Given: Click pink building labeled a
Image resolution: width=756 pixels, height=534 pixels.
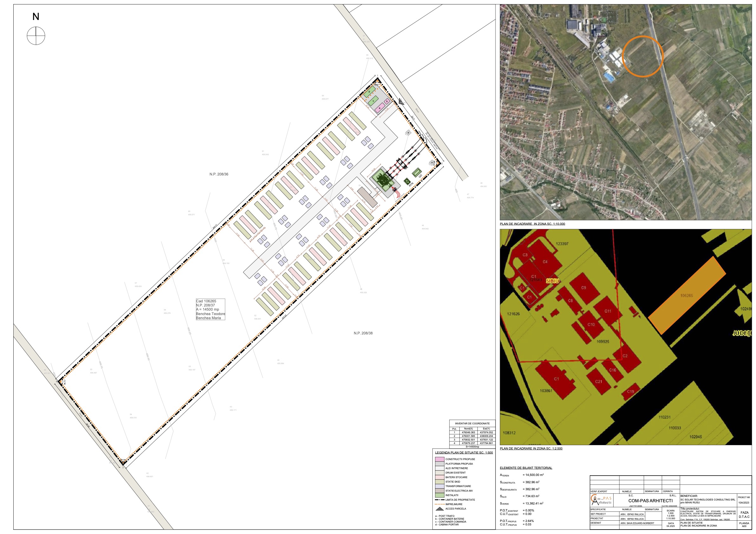Looking at the screenshot, I should click(380, 108).
